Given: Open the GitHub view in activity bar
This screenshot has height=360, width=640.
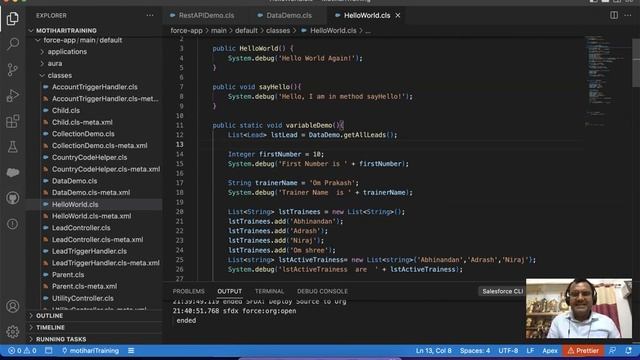Looking at the screenshot, I should pos(13,198).
